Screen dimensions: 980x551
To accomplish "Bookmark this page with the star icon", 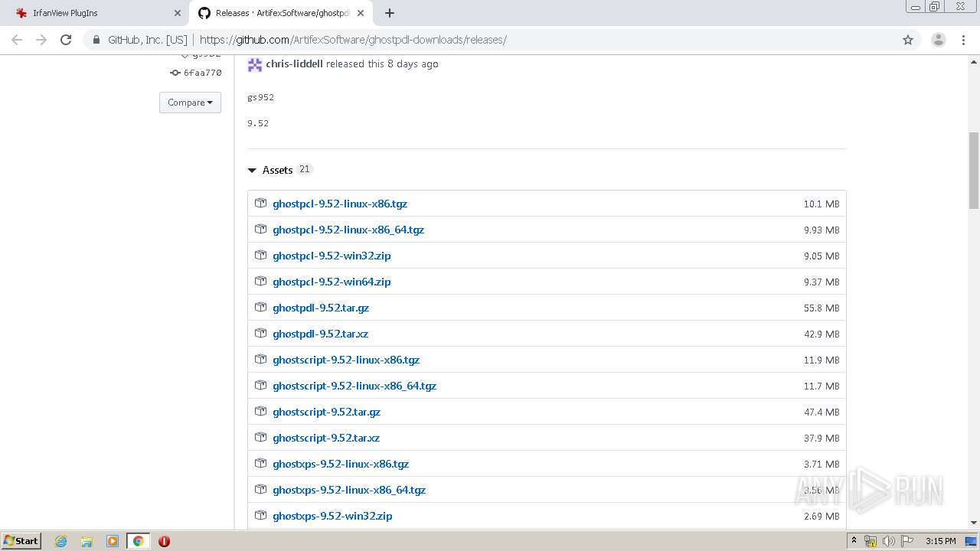I will pos(908,40).
